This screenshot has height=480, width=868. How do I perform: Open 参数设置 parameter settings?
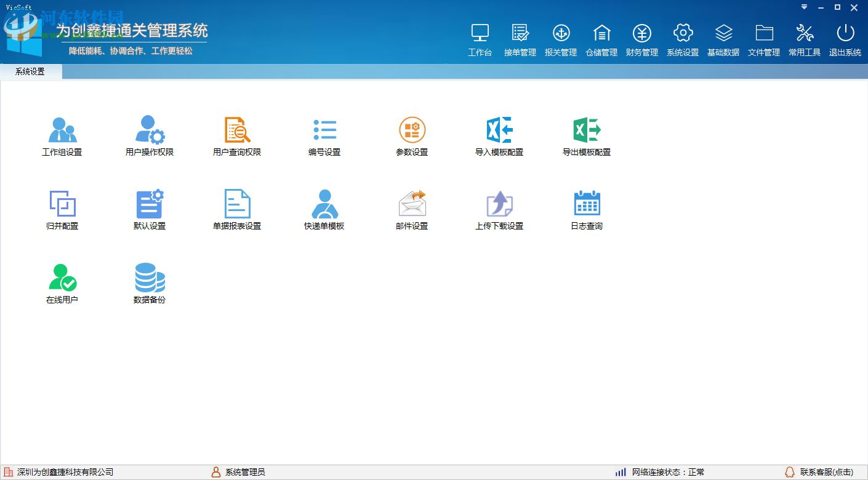(x=412, y=137)
